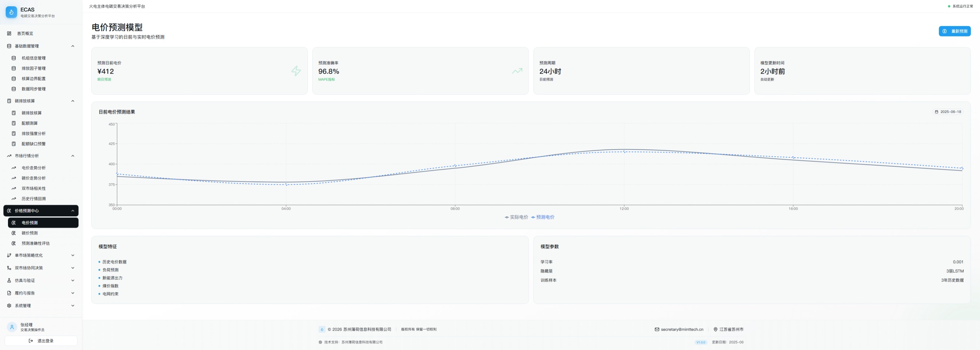This screenshot has width=980, height=350.
Task: Open the 碳价预测 menu item
Action: 30,233
